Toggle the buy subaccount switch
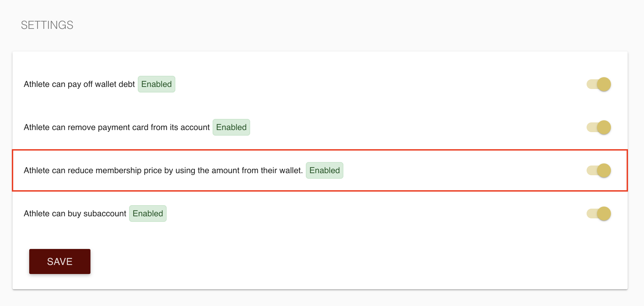Image resolution: width=644 pixels, height=306 pixels. click(x=599, y=214)
